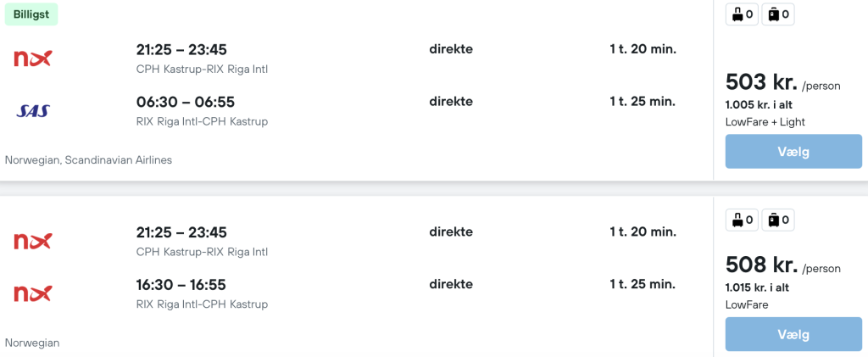This screenshot has width=868, height=357.
Task: Click the green Billigst badge
Action: (31, 14)
